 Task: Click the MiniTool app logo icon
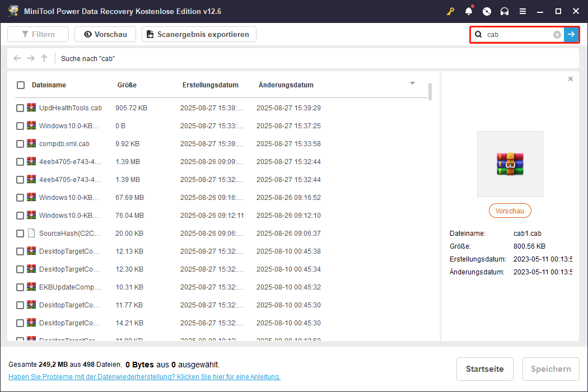[13, 11]
